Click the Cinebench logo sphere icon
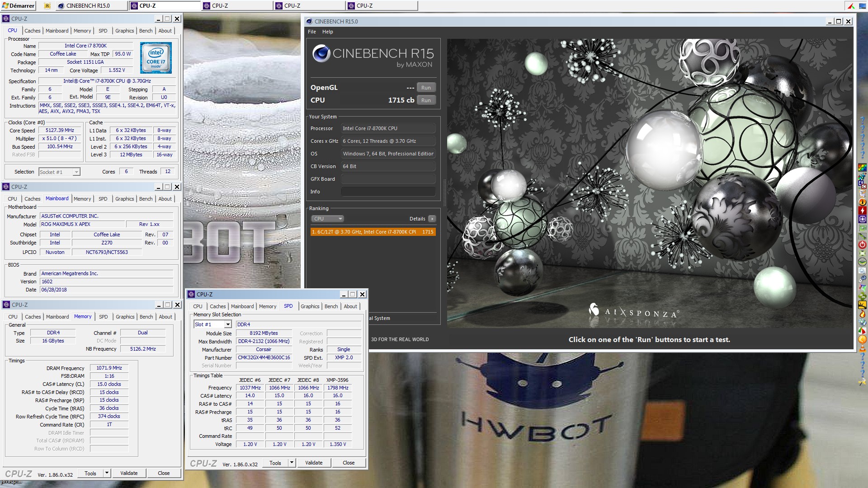This screenshot has width=868, height=488. click(321, 54)
